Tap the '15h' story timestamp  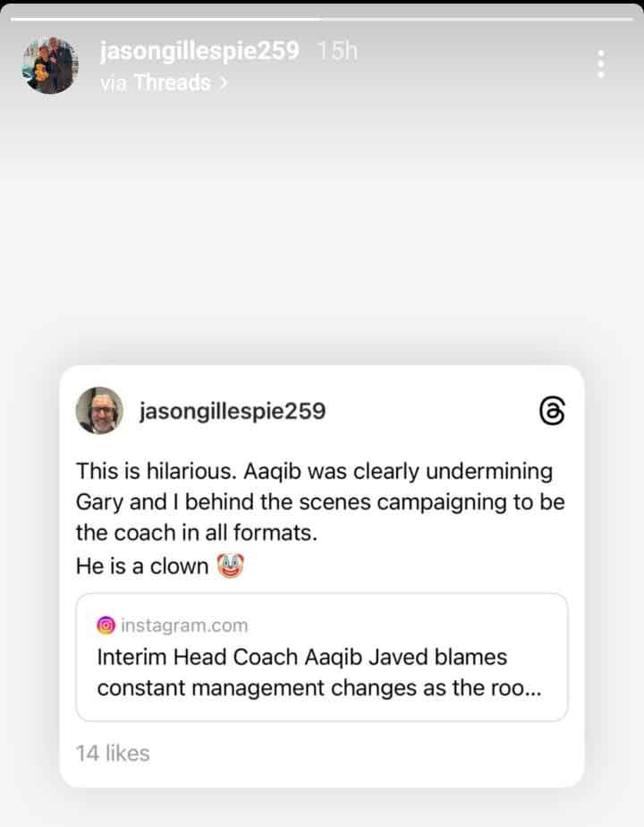pos(337,51)
